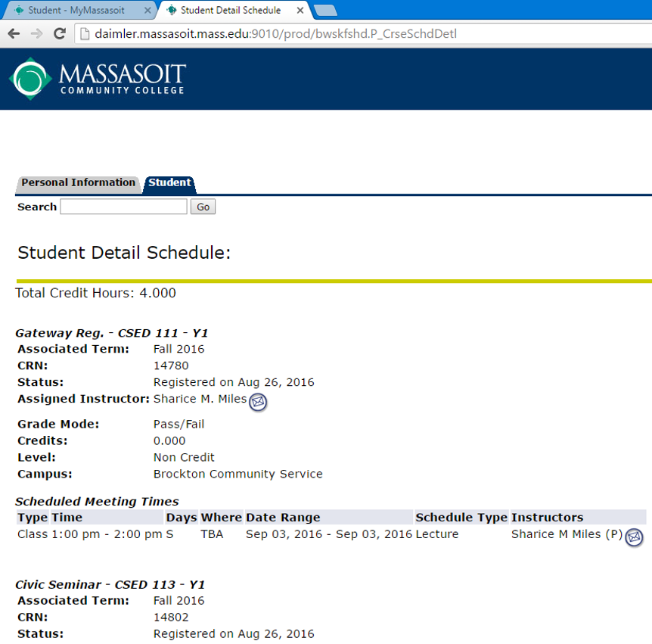Click the email icon next to Sharice M. Miles
The width and height of the screenshot is (652, 644).
pos(258,402)
